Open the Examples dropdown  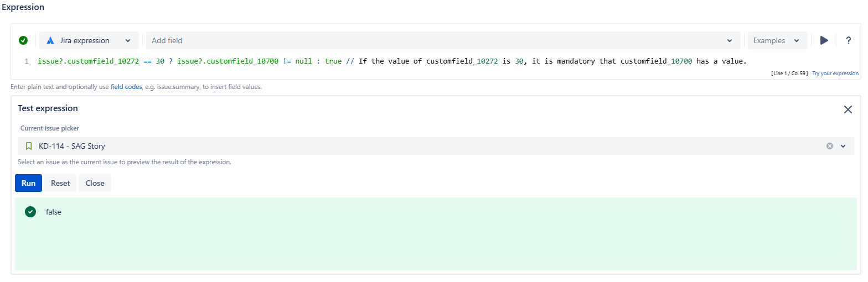tap(777, 40)
